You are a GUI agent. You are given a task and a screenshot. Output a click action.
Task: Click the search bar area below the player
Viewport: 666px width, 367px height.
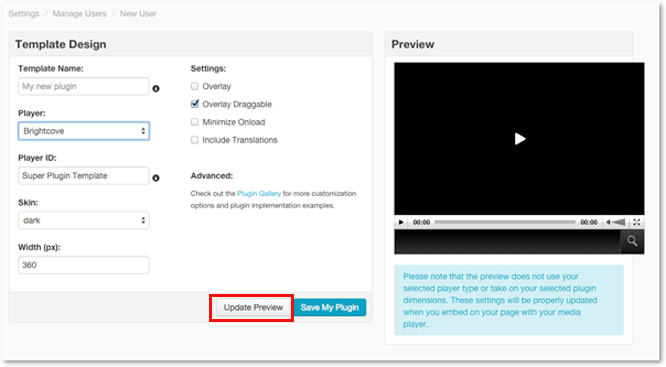(508, 242)
